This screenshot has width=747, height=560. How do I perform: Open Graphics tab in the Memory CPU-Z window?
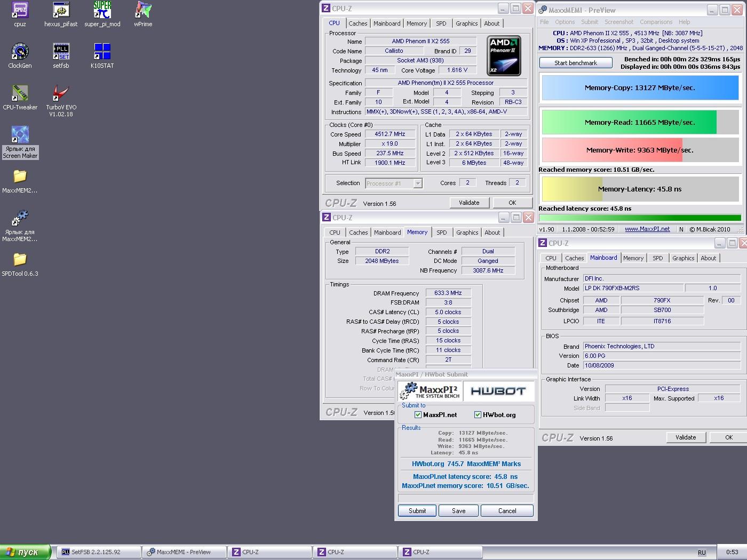[x=467, y=233]
